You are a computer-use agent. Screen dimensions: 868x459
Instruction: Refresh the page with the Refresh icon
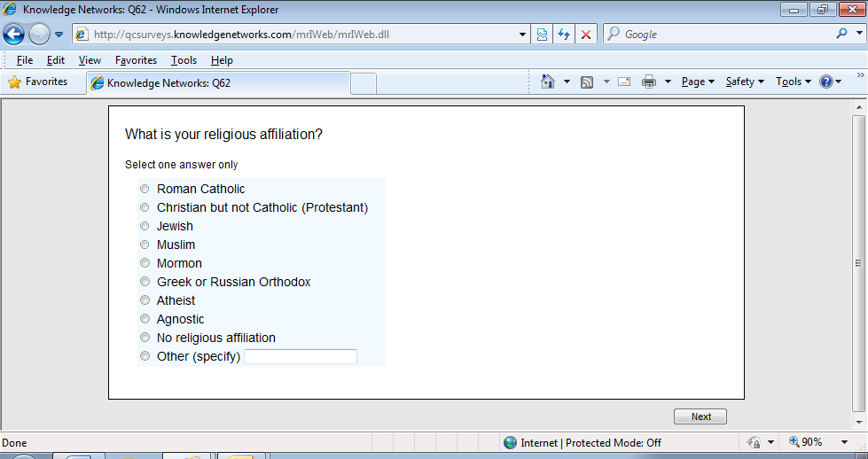[x=564, y=35]
